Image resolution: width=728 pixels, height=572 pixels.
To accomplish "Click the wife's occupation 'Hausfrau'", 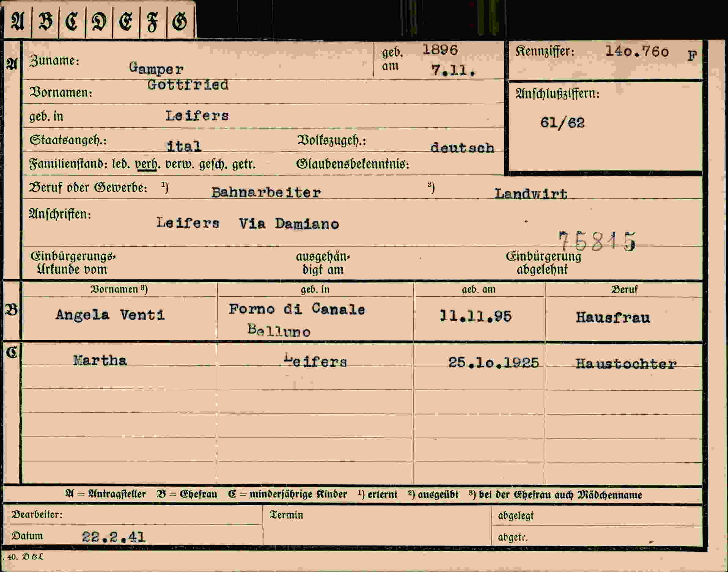I will pos(613,317).
